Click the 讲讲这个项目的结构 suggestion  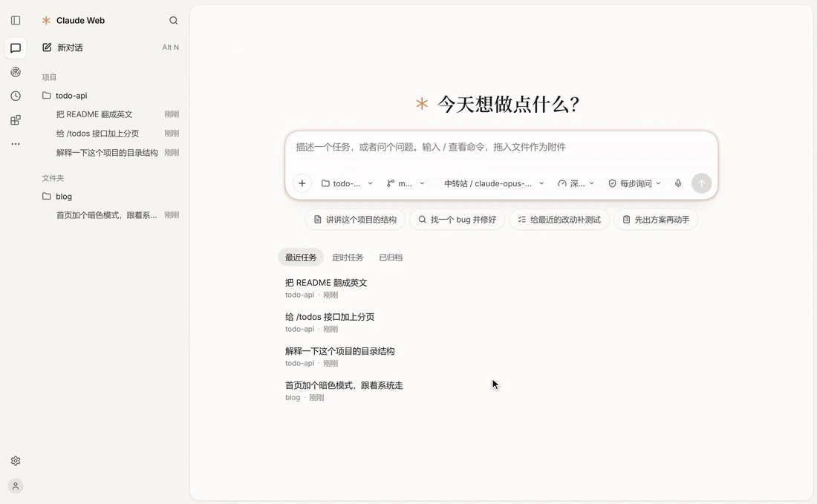pos(355,220)
